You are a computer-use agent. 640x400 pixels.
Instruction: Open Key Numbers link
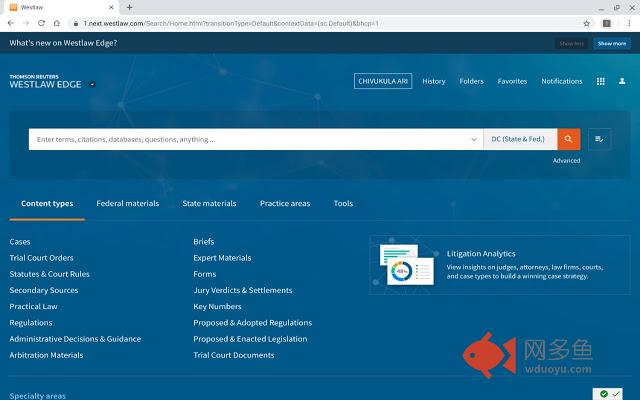tap(218, 307)
